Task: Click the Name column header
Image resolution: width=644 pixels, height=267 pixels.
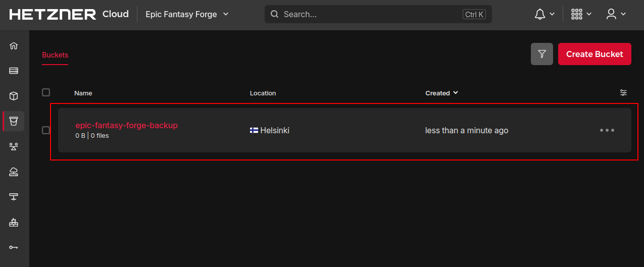Action: tap(83, 93)
